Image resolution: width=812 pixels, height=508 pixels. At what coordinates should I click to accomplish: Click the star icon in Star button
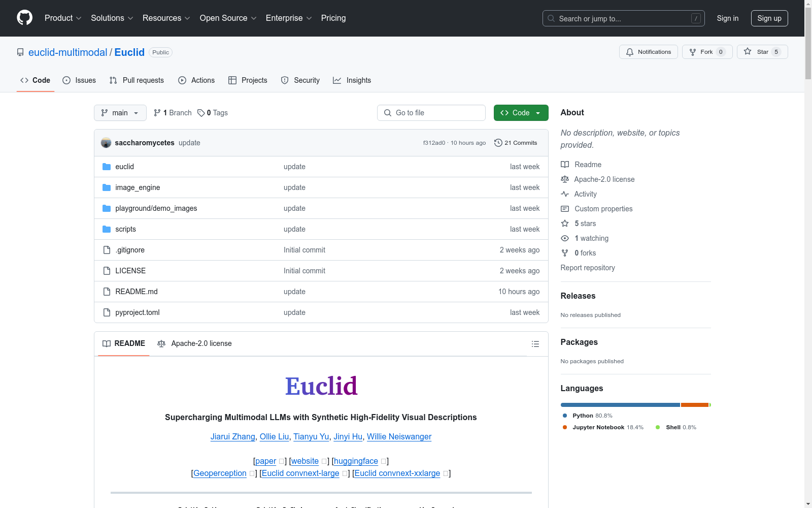tap(748, 52)
